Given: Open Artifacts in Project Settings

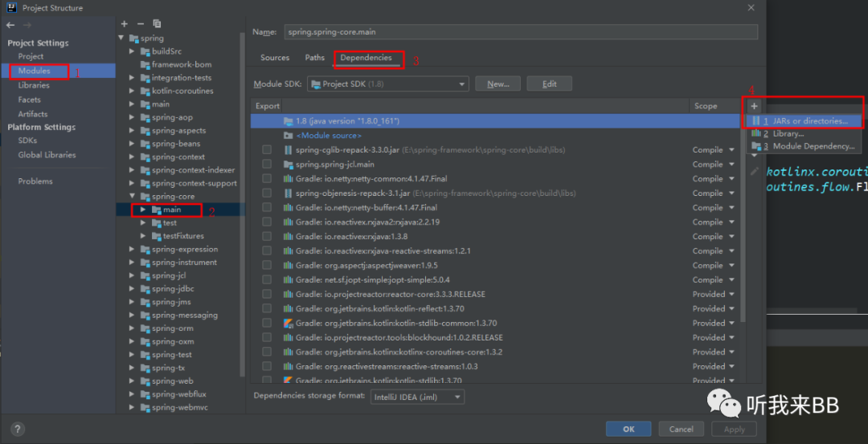Looking at the screenshot, I should point(33,114).
